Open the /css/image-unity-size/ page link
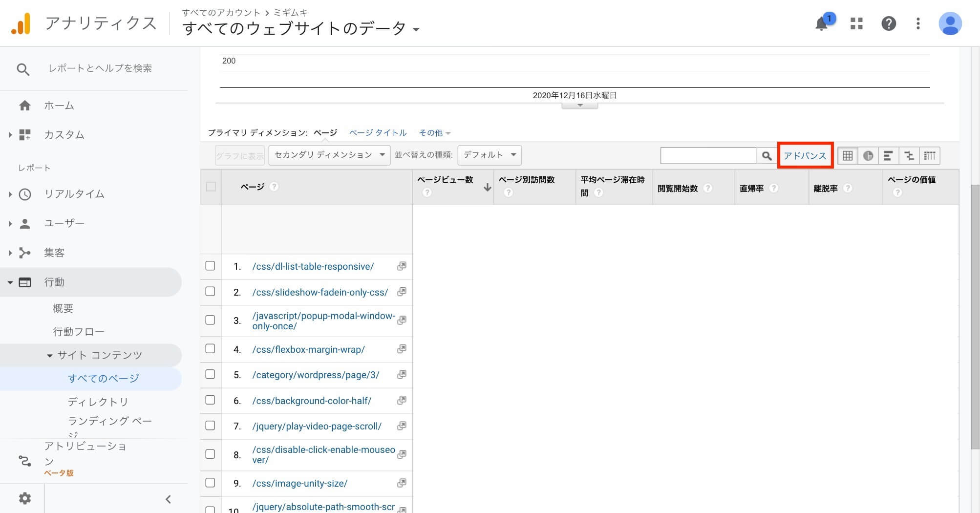This screenshot has width=980, height=513. point(299,483)
